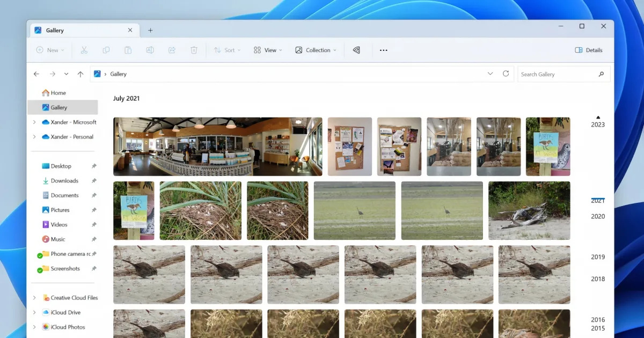This screenshot has width=644, height=338.
Task: Open recent locations chevron near up arrow
Action: tap(66, 74)
